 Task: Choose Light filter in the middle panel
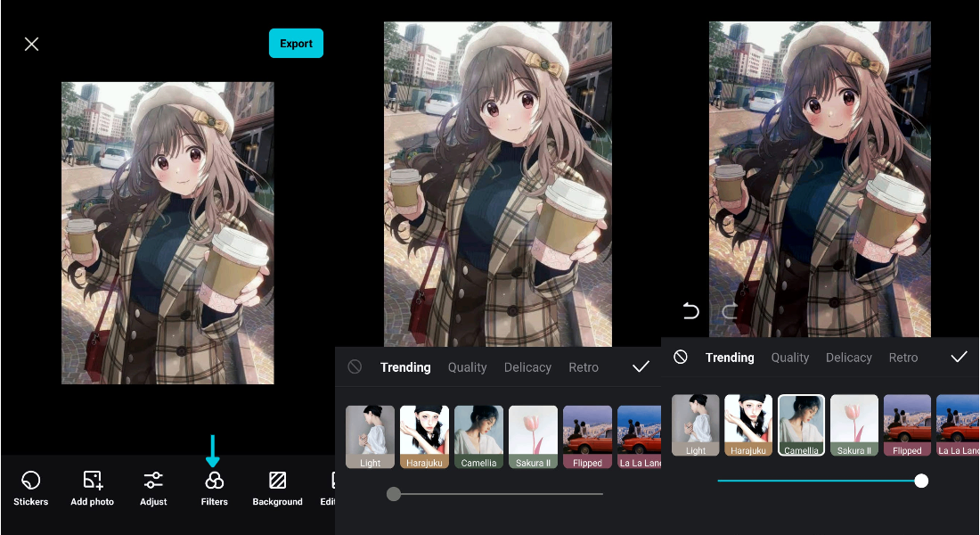(x=370, y=437)
